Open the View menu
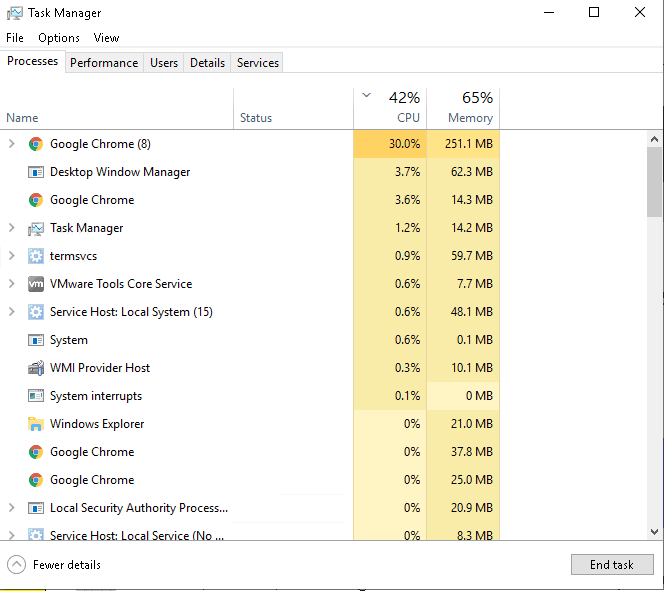 click(106, 38)
